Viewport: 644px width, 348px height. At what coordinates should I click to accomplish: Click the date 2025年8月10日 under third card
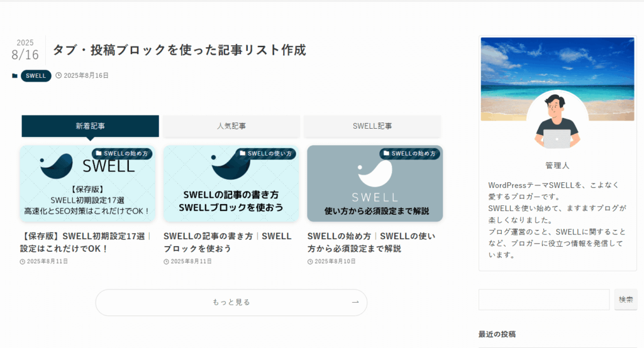point(335,261)
